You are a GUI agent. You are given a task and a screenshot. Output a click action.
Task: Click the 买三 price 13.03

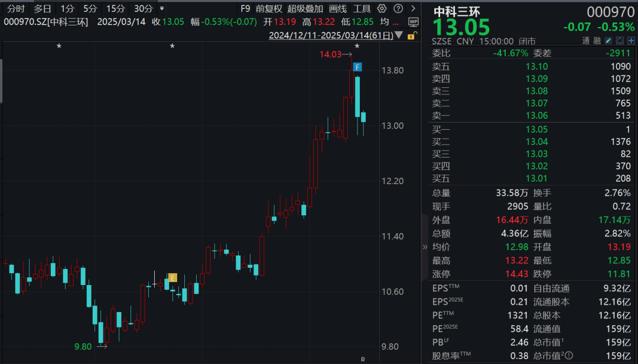[x=536, y=153]
